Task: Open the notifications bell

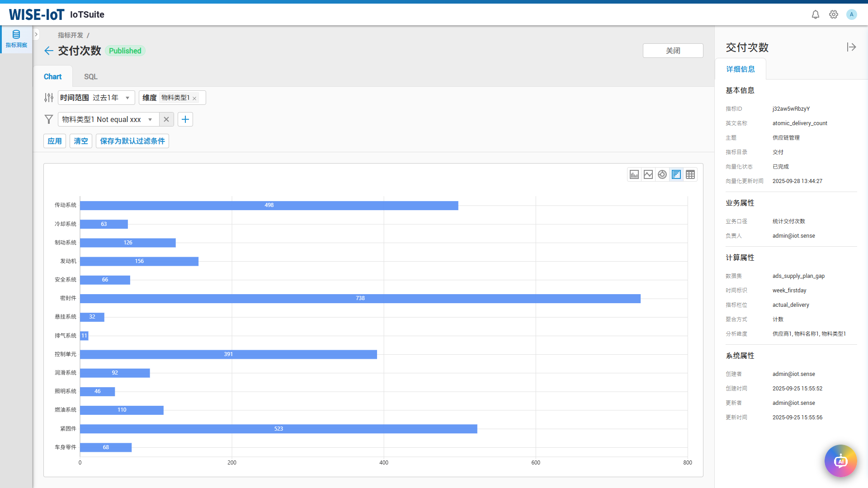Action: tap(815, 14)
